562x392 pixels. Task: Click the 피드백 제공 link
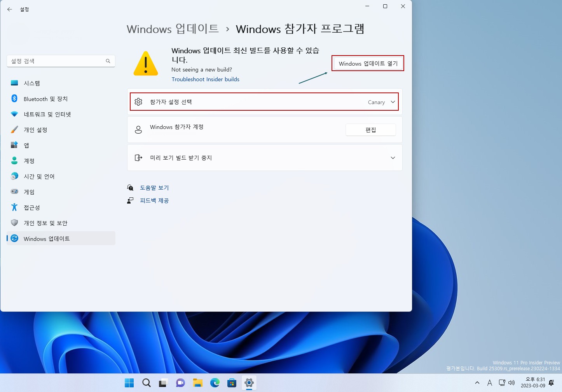tap(154, 200)
